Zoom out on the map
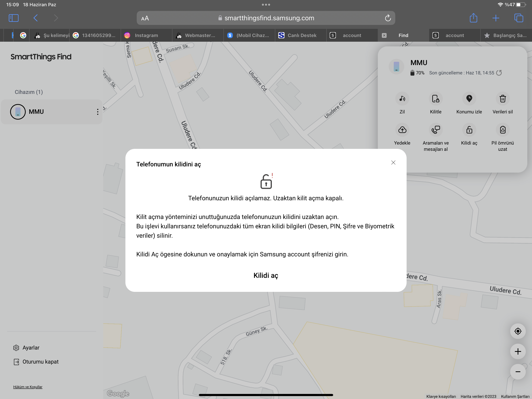The image size is (532, 399). [518, 372]
